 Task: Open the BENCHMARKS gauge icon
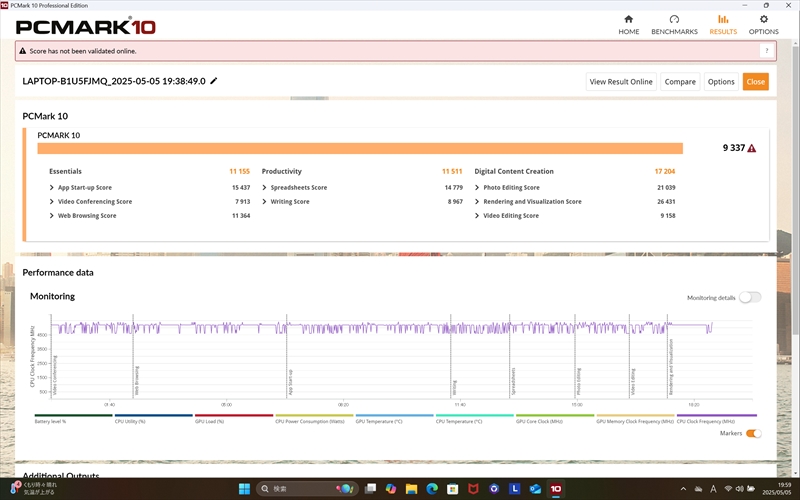point(674,19)
